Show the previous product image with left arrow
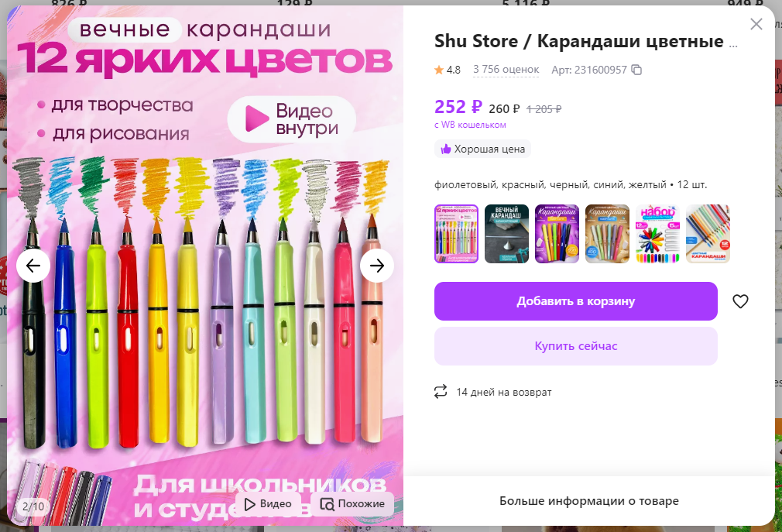This screenshot has height=532, width=782. tap(33, 266)
